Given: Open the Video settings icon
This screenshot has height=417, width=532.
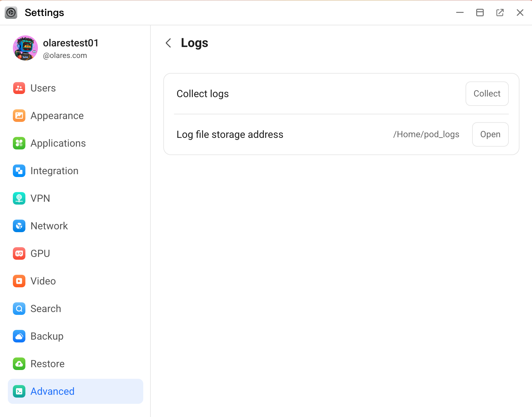Looking at the screenshot, I should [x=19, y=281].
